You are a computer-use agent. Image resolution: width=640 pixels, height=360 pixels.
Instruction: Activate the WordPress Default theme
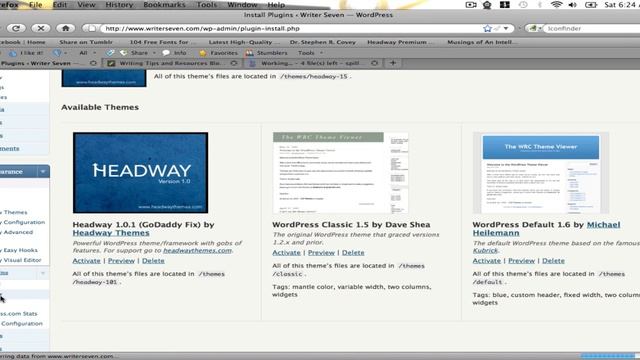coord(487,260)
